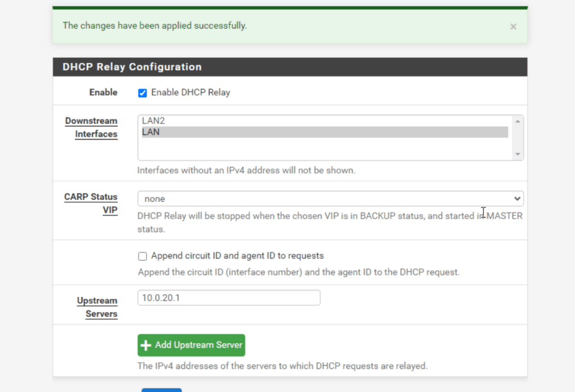Click the chevron arrow on the CARP Status dropdown
The height and width of the screenshot is (392, 575).
tap(517, 199)
